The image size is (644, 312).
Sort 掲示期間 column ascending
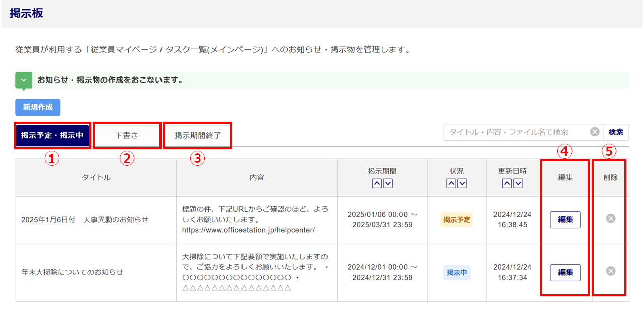coord(377,184)
